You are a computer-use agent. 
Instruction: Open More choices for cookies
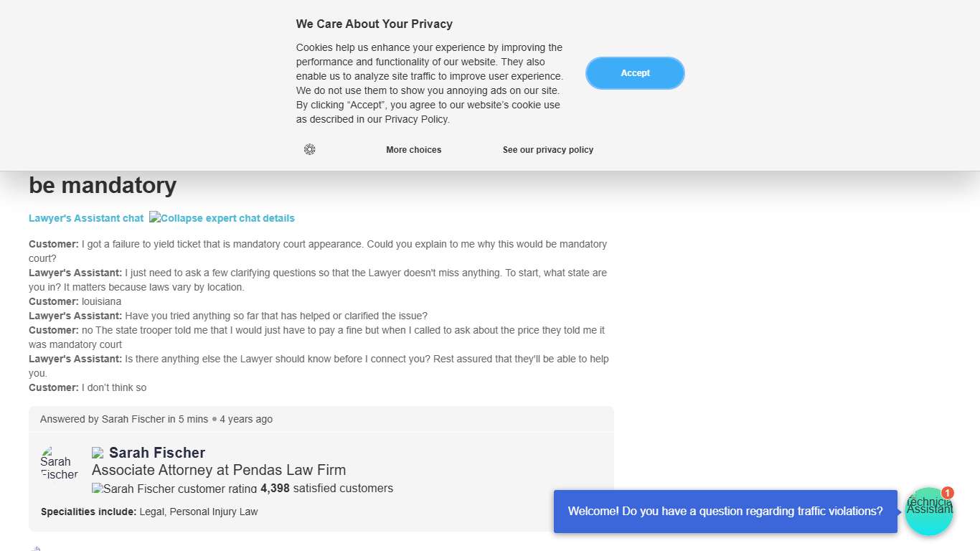(x=413, y=150)
